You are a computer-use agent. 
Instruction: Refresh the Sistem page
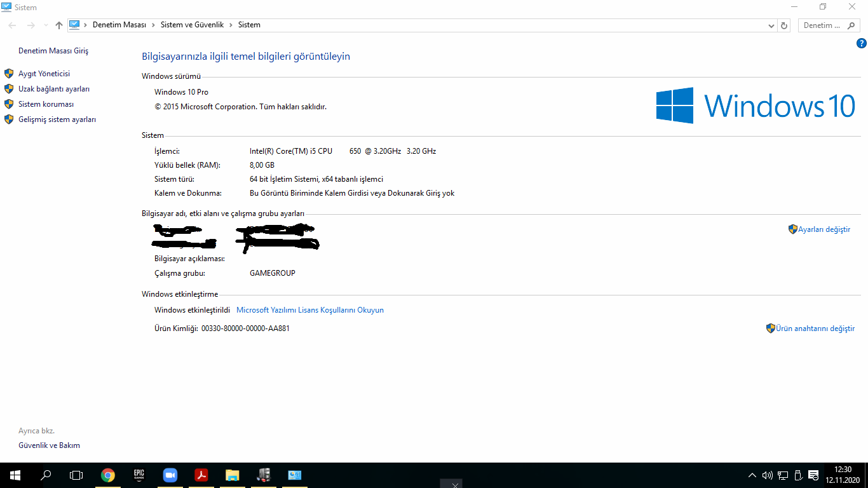784,25
